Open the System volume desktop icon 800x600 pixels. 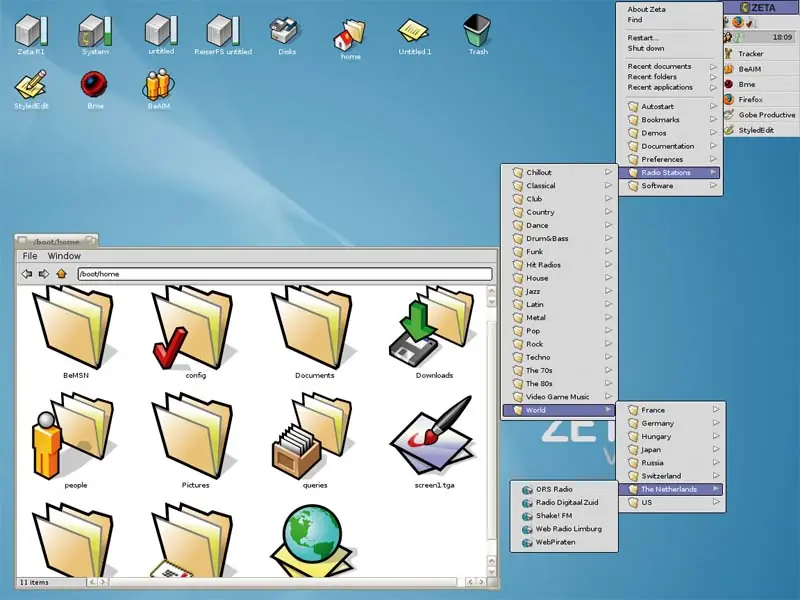coord(95,32)
